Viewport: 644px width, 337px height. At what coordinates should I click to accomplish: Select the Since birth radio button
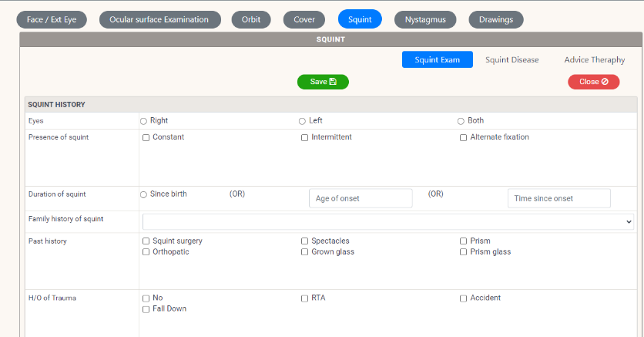(144, 195)
